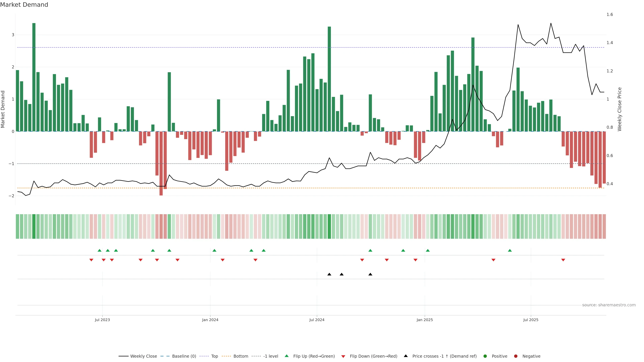Click the dark red Negative legend dot

(516, 356)
